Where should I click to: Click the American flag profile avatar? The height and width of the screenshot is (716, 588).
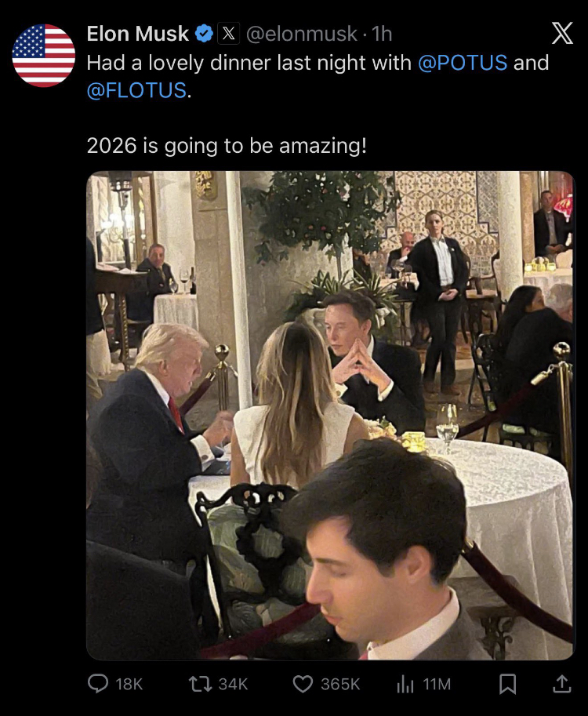(43, 55)
